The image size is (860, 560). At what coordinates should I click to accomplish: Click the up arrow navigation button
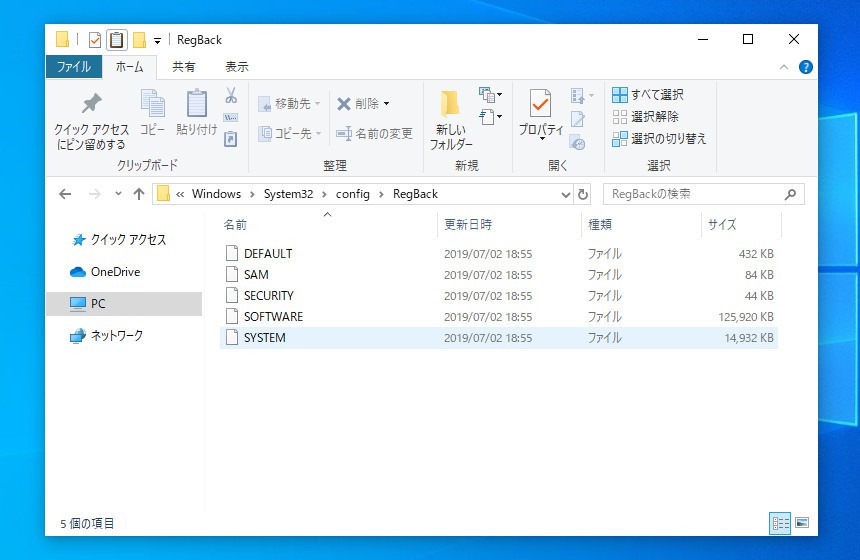click(138, 194)
